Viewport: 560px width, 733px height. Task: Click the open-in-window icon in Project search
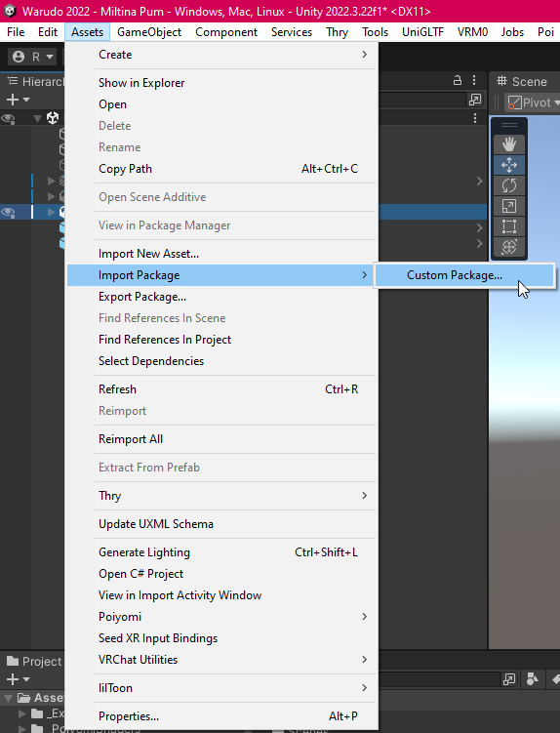[x=509, y=678]
